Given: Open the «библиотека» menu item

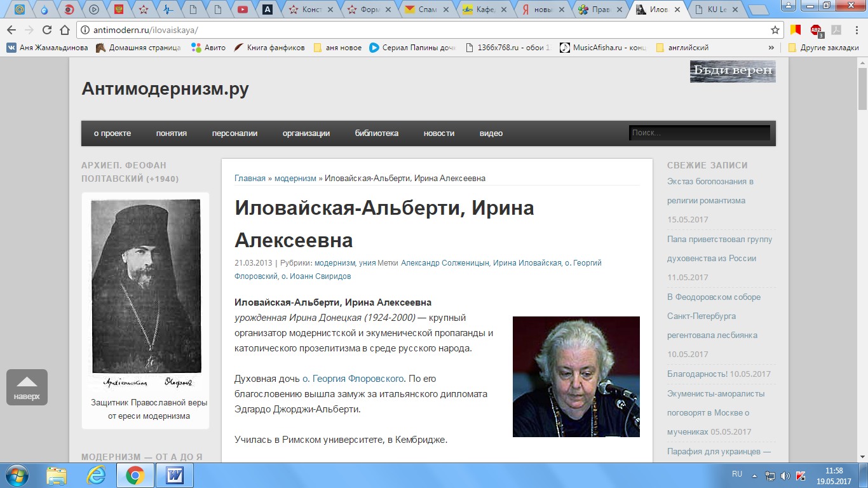Looking at the screenshot, I should pyautogui.click(x=377, y=133).
